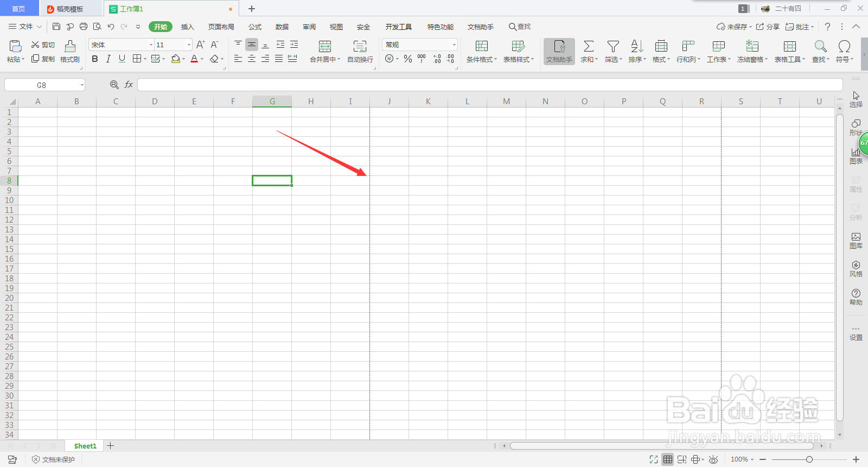This screenshot has height=467, width=868.
Task: Expand the Name Box dropdown for G8
Action: [82, 85]
